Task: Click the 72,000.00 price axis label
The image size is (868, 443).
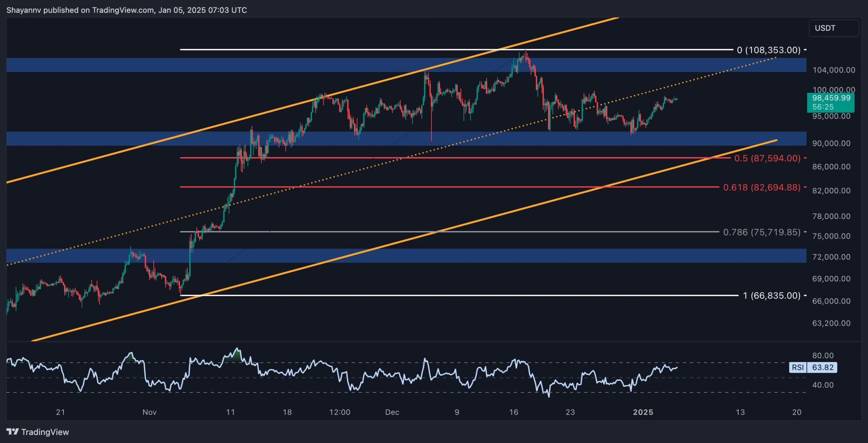Action: pyautogui.click(x=831, y=257)
